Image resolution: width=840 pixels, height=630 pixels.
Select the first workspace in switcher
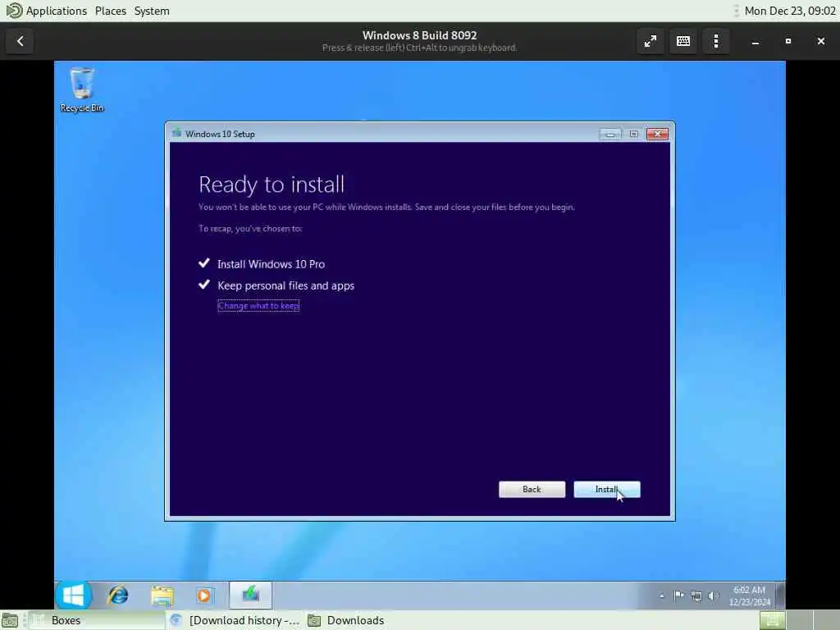(x=773, y=620)
